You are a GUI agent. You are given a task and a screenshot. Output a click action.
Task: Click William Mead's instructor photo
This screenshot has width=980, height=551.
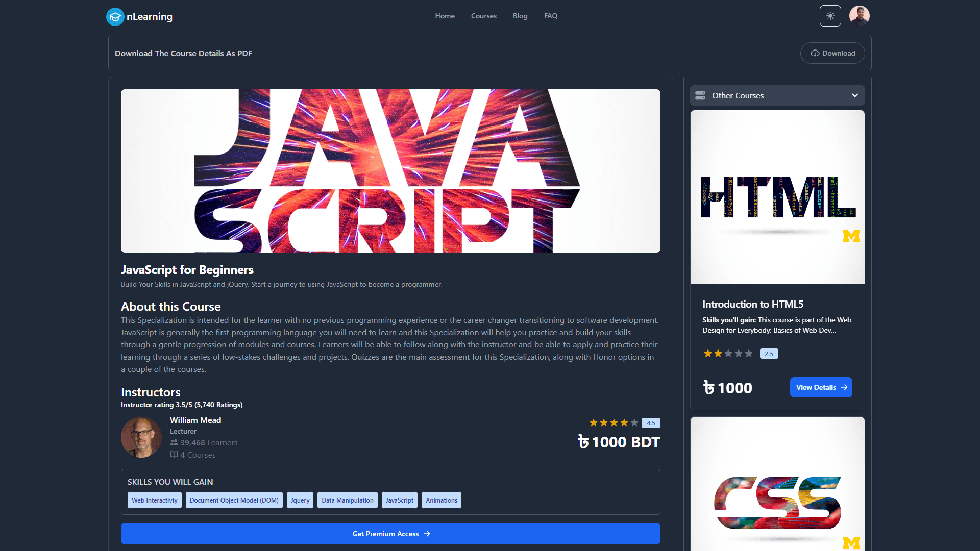141,437
